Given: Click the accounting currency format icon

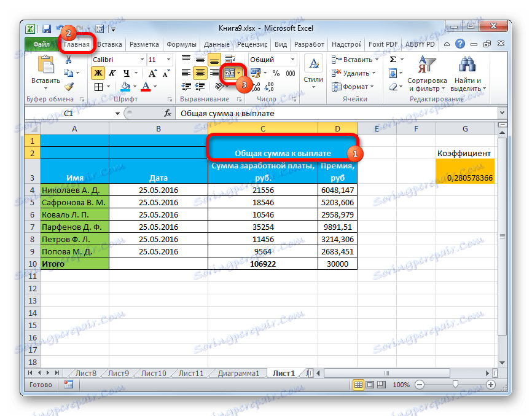Looking at the screenshot, I should (255, 73).
